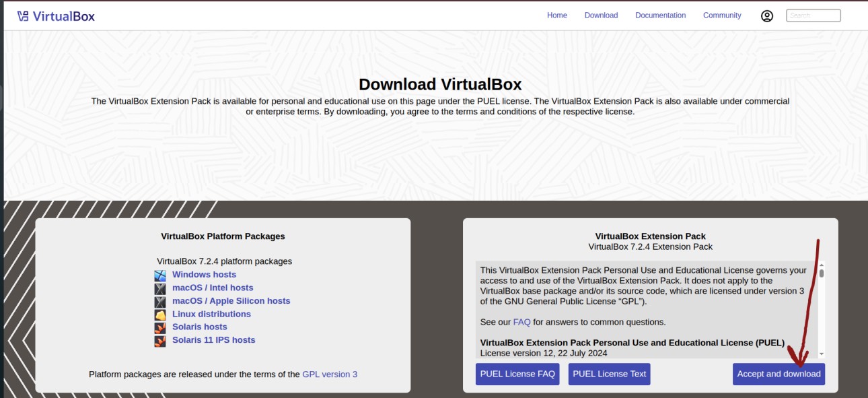Open the Download menu item

(601, 15)
